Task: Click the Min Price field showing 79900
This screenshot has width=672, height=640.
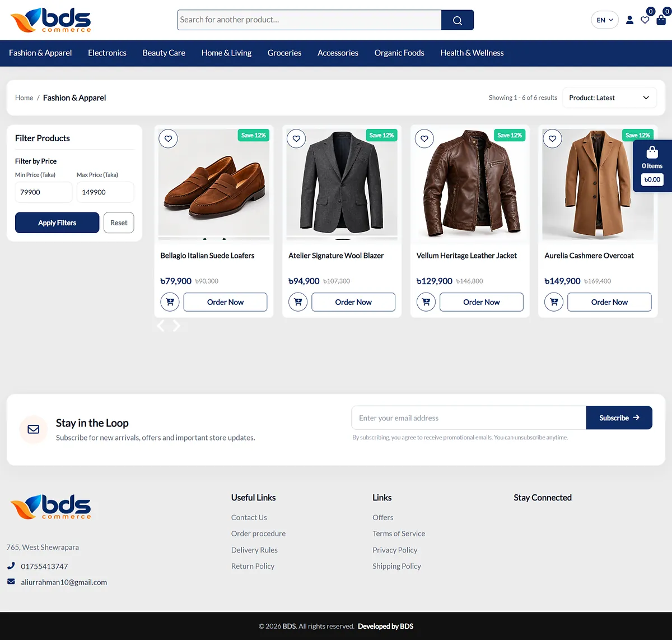Action: 44,192
